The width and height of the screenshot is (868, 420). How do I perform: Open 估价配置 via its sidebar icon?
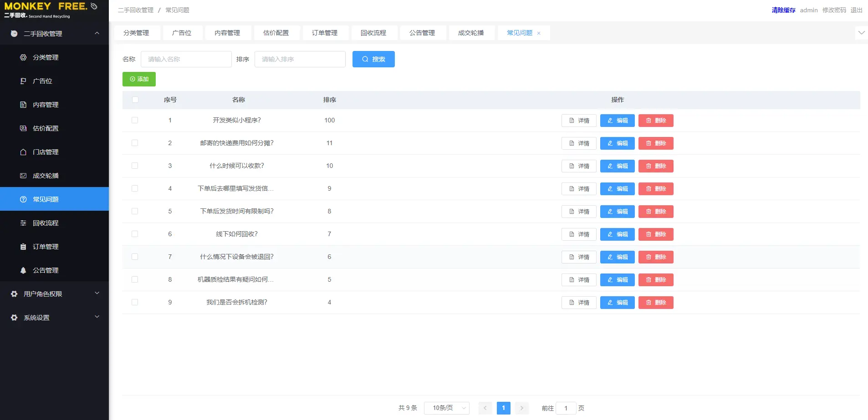pos(23,128)
